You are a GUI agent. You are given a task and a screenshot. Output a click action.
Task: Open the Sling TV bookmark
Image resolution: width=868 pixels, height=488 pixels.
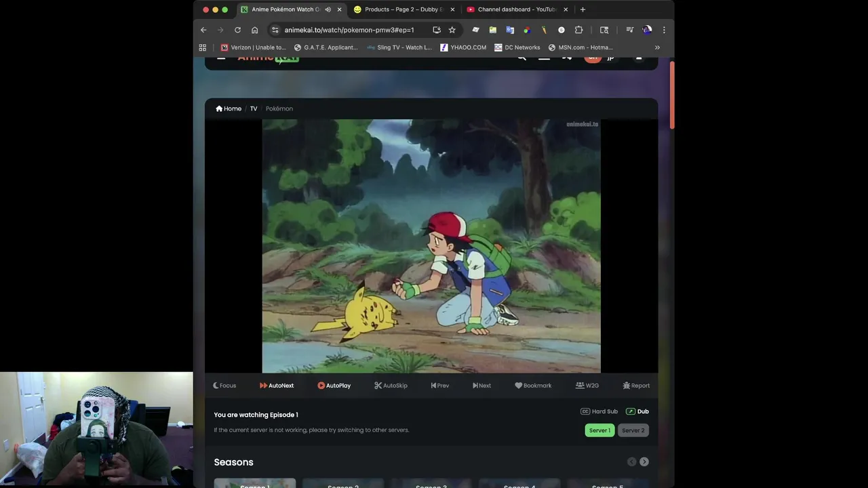pos(399,47)
